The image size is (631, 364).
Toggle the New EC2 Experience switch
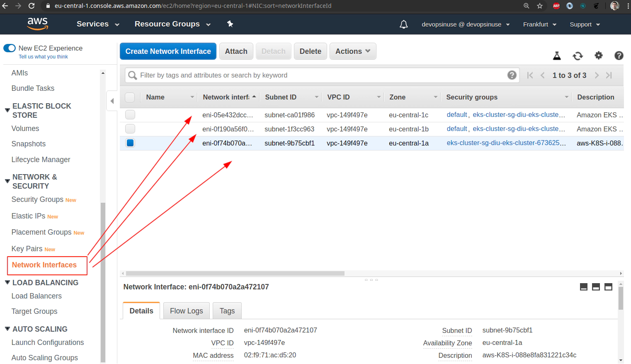pyautogui.click(x=10, y=48)
